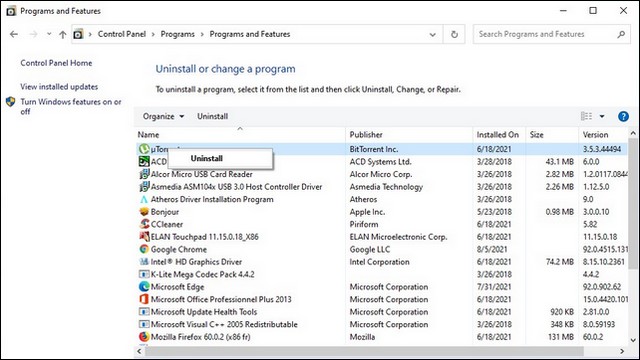Click the search magnifier icon

[621, 35]
